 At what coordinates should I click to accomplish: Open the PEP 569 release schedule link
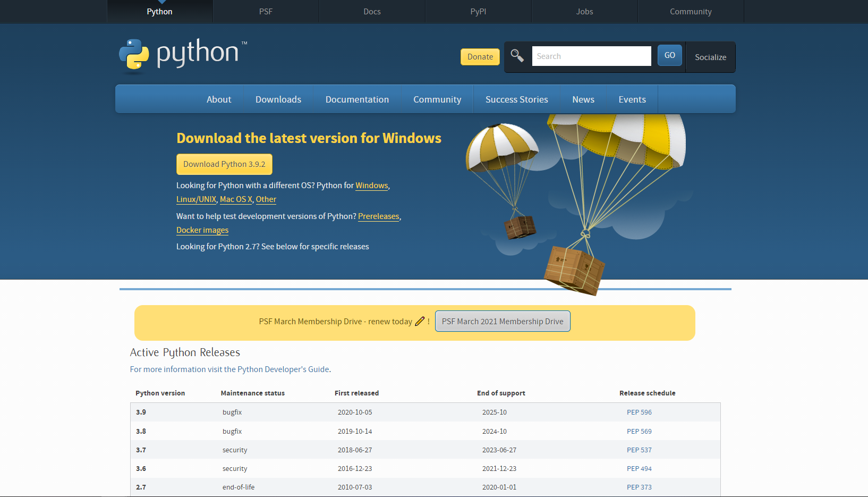(x=639, y=432)
